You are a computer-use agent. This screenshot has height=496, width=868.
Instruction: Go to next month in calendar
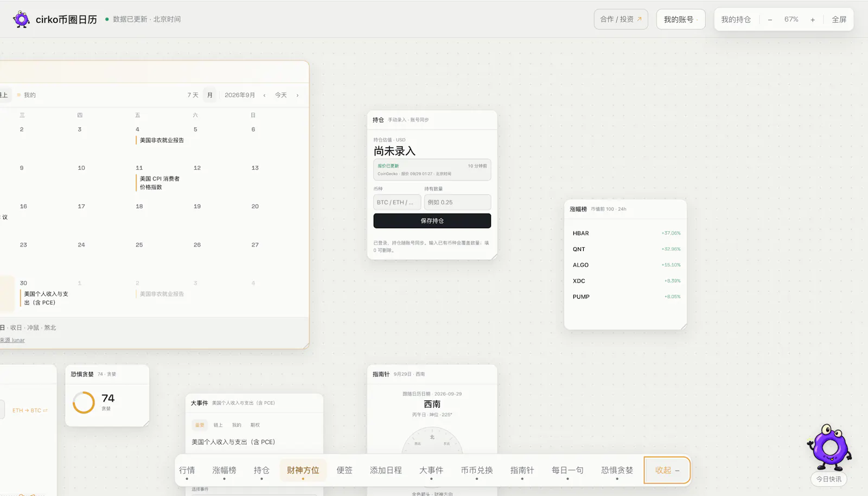pos(297,95)
